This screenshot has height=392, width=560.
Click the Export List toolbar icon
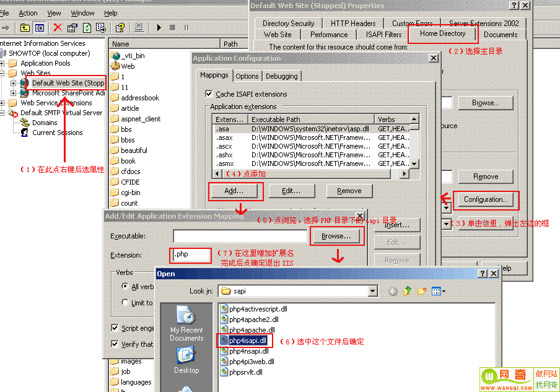click(101, 28)
